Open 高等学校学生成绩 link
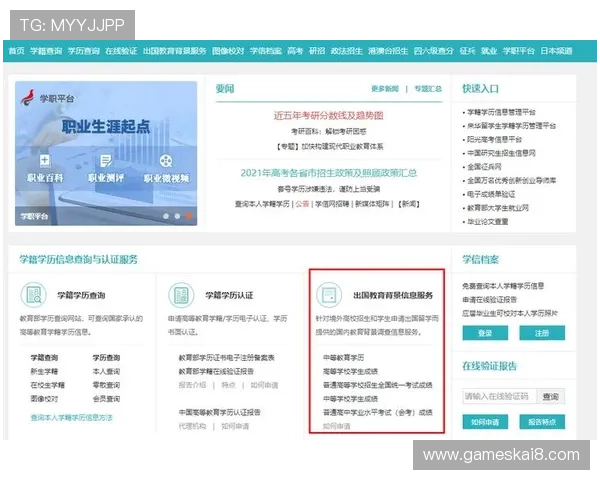This screenshot has width=600, height=480. pyautogui.click(x=351, y=371)
